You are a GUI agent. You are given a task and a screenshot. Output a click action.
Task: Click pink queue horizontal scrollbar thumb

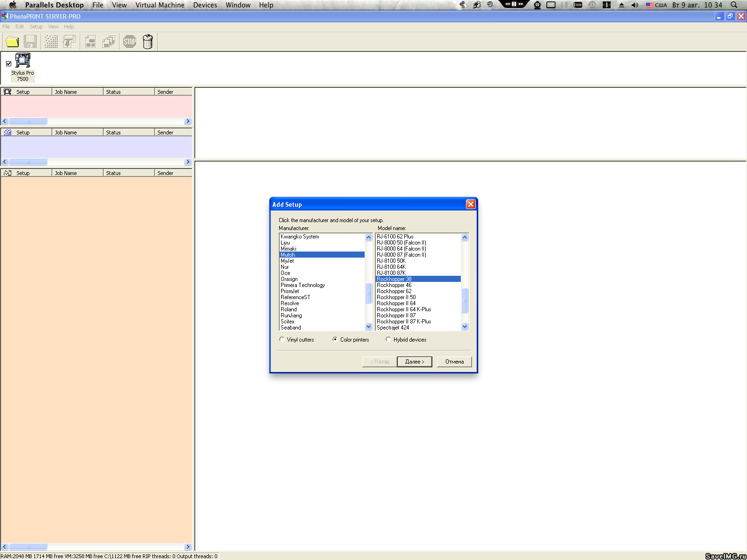tap(28, 121)
